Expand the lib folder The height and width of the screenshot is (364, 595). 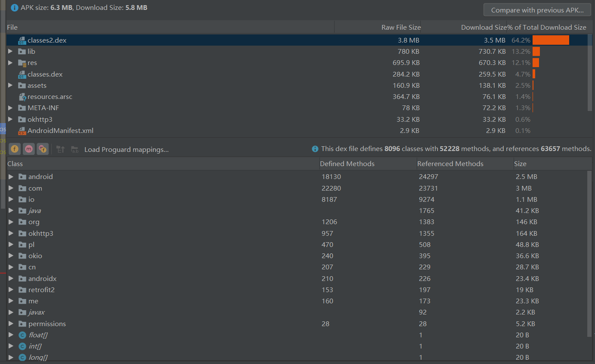10,51
